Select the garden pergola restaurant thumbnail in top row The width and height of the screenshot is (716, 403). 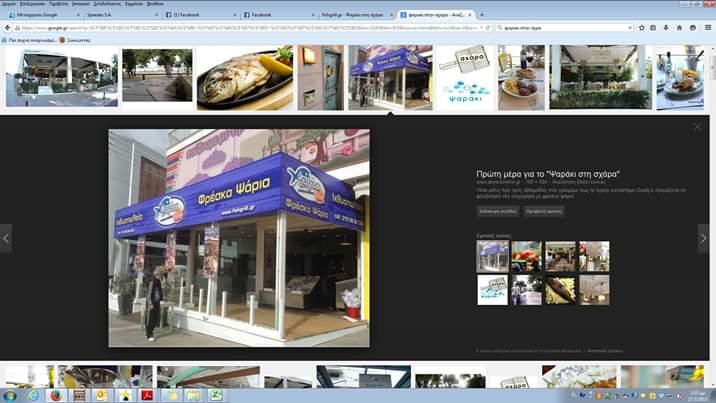[x=600, y=78]
